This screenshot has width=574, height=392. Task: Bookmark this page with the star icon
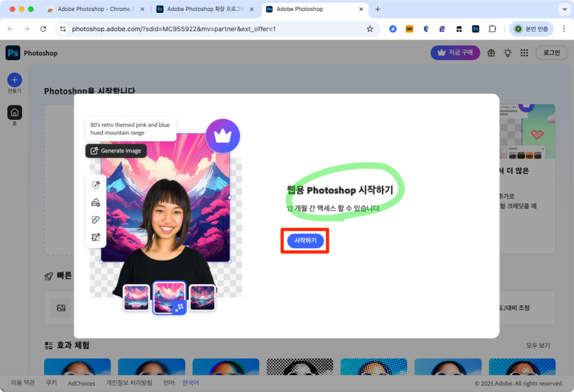pyautogui.click(x=370, y=29)
